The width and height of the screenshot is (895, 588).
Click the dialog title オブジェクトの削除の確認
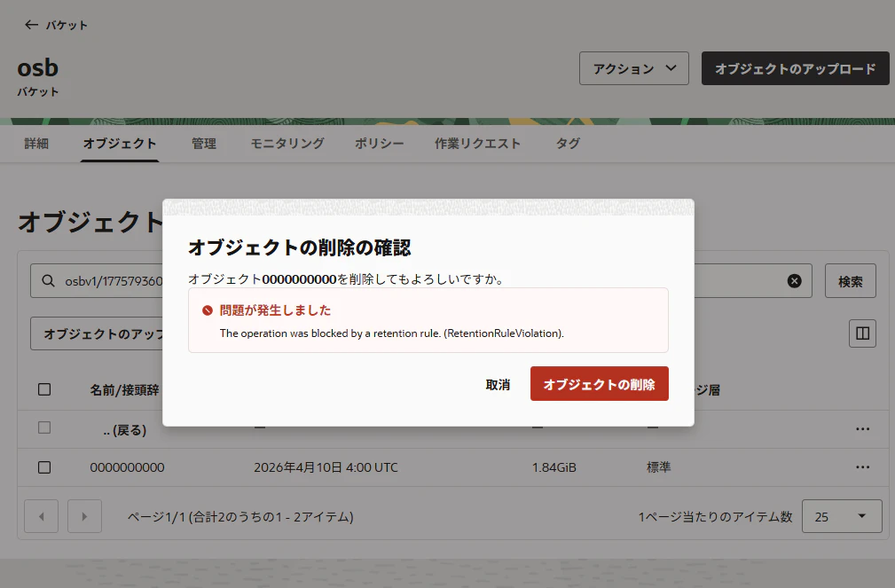click(300, 247)
